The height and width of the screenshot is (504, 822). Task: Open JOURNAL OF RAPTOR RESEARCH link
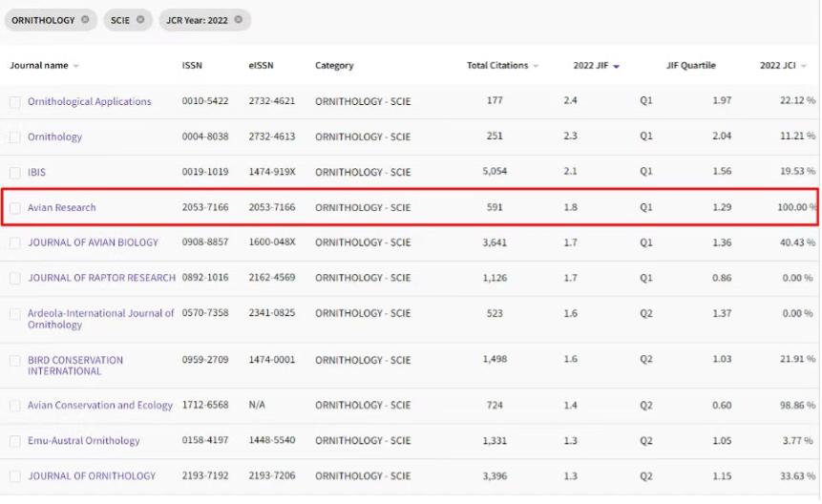point(101,278)
